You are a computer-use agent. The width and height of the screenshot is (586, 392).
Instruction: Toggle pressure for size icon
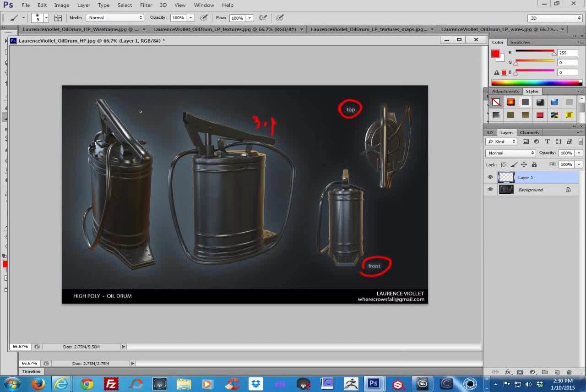280,18
